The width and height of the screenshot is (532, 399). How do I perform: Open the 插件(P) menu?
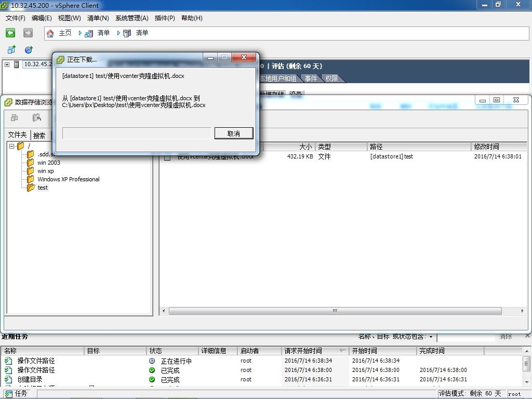click(165, 18)
